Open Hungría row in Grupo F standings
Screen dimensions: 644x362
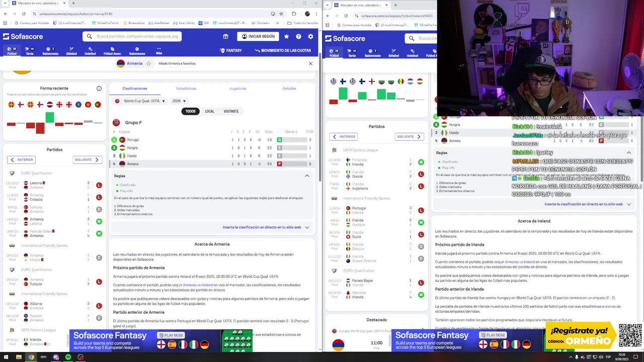[212, 148]
